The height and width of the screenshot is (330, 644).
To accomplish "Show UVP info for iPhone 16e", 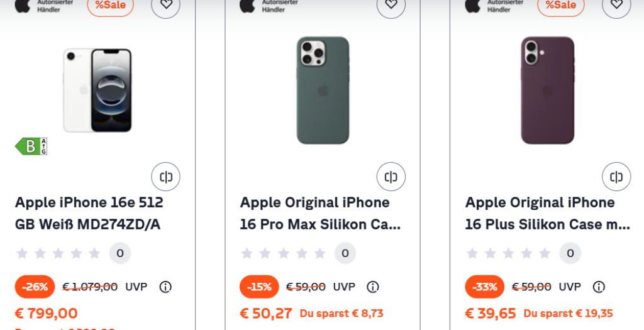I will [165, 287].
